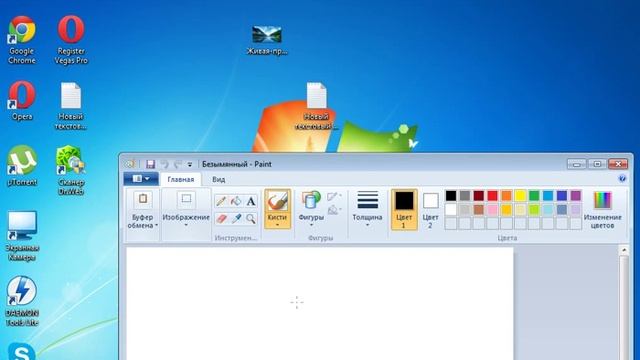Select the Skype desktop icon

[22, 352]
